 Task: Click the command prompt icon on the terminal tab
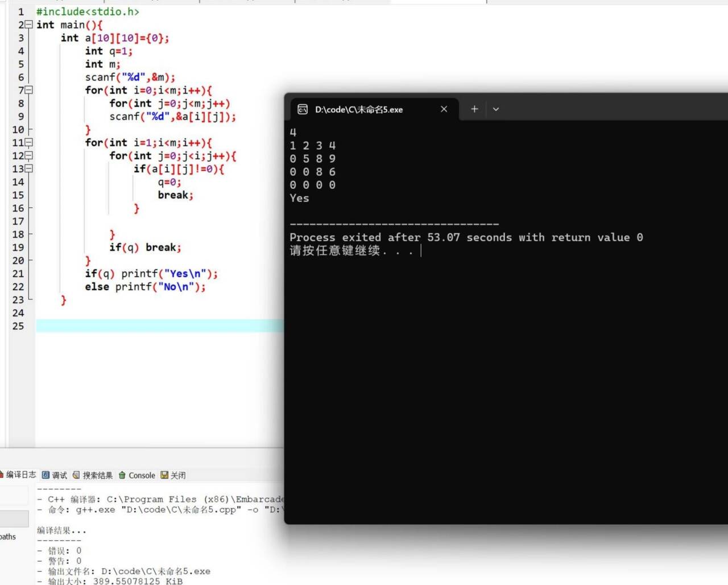coord(302,109)
